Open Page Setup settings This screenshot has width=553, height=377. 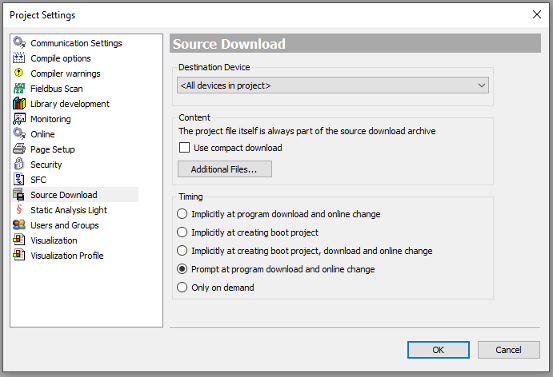coord(53,150)
